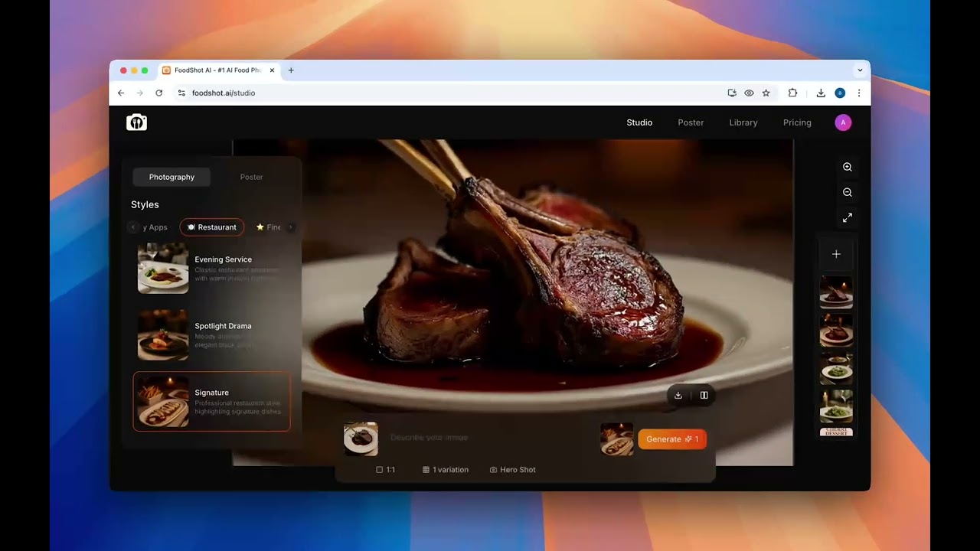980x551 pixels.
Task: Open the Pricing nav item
Action: pyautogui.click(x=797, y=122)
